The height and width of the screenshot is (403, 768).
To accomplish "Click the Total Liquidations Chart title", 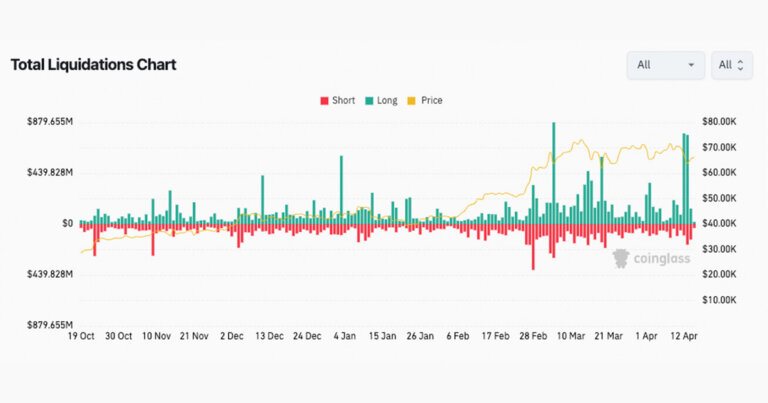I will click(x=93, y=65).
